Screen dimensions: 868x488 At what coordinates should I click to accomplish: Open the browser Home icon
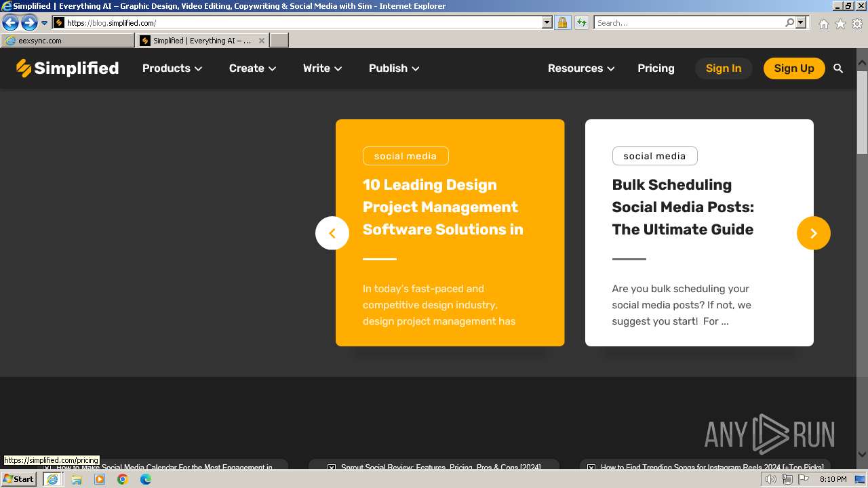click(x=823, y=24)
